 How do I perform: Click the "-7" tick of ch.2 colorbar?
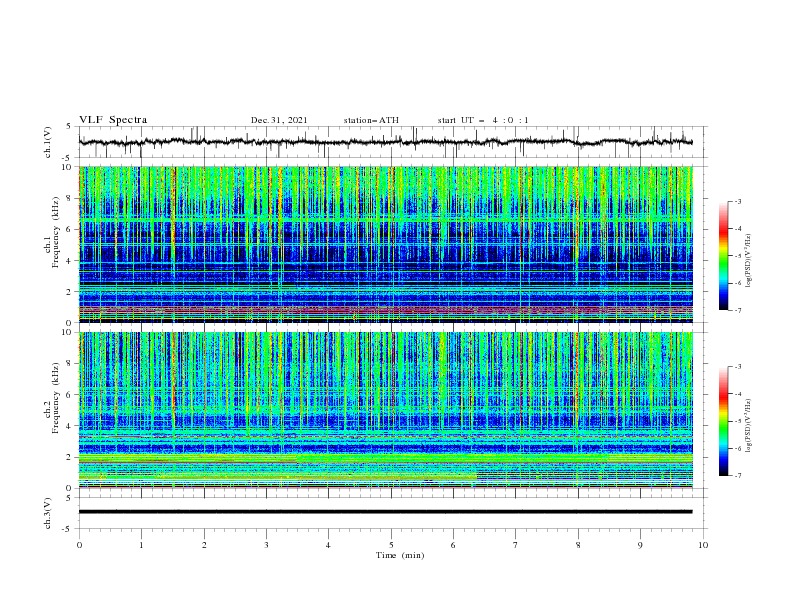[x=738, y=475]
